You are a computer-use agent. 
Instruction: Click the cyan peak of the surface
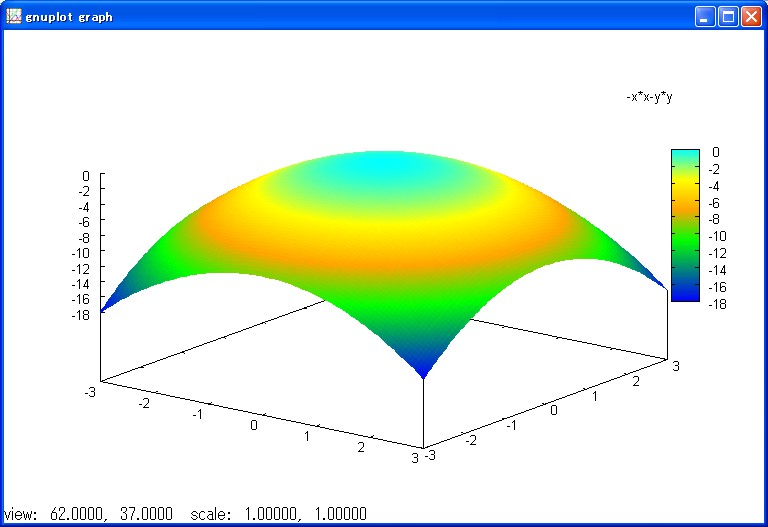tap(387, 164)
